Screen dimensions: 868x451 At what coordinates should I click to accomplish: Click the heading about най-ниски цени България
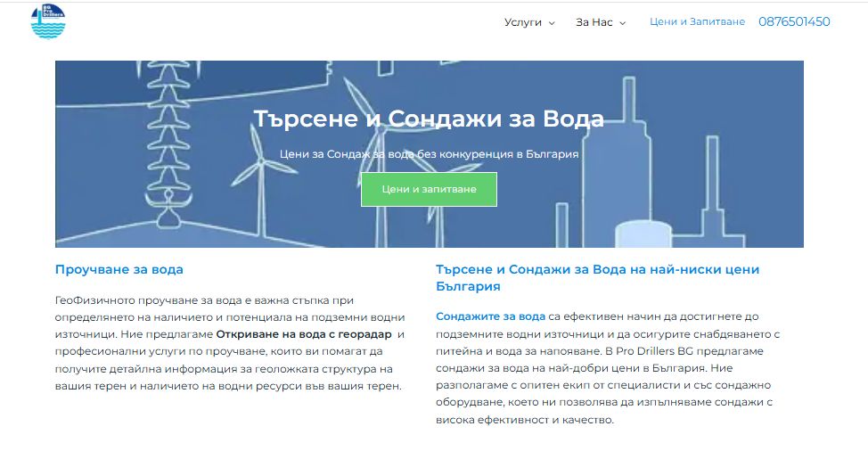click(597, 277)
